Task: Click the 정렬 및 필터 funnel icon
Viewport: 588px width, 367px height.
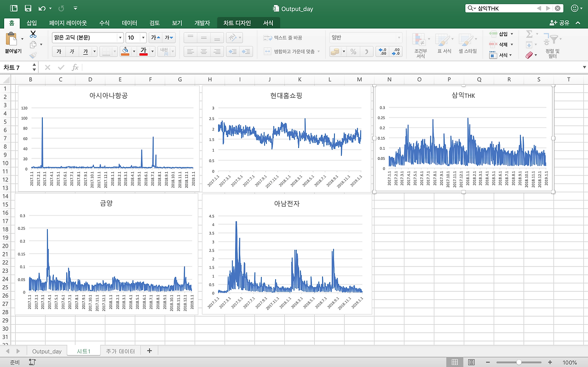Action: point(552,39)
